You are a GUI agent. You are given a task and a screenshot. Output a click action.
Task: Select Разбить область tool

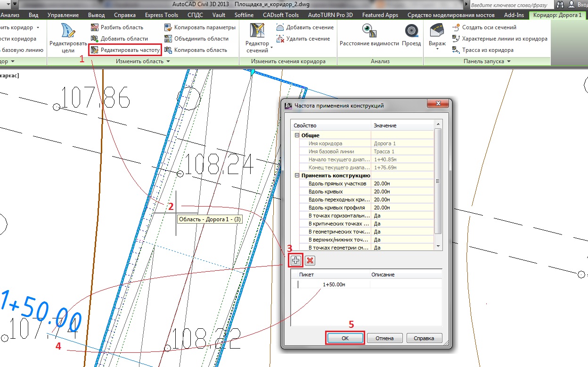tap(117, 27)
